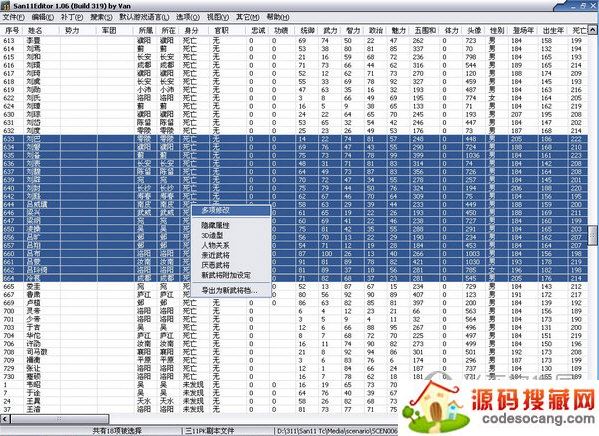Click status bar text 三11PK剧本文件

(210, 431)
